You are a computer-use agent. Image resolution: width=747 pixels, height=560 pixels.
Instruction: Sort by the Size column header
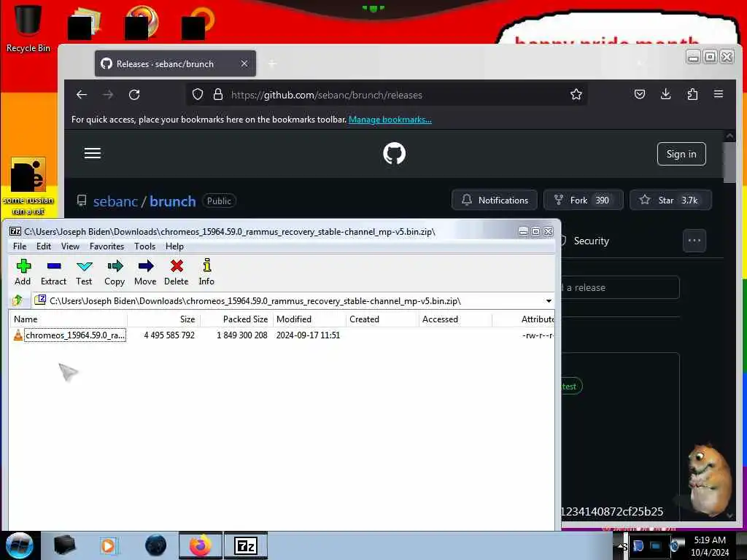163,319
